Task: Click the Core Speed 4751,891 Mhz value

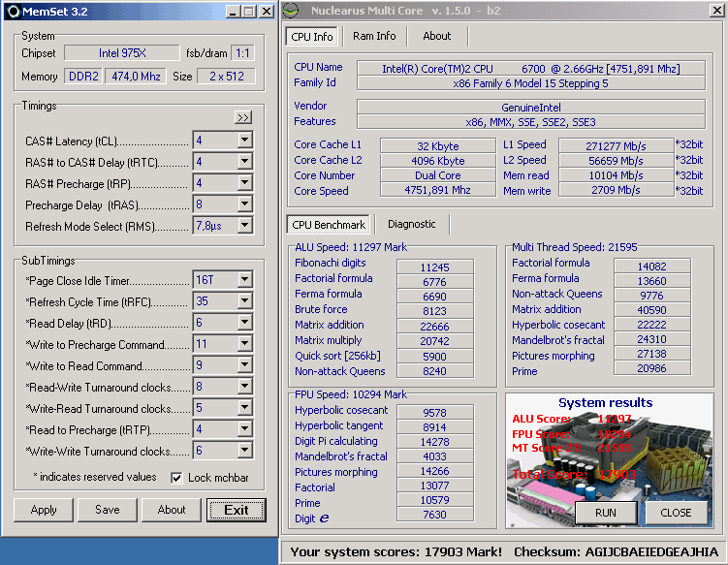Action: point(437,190)
